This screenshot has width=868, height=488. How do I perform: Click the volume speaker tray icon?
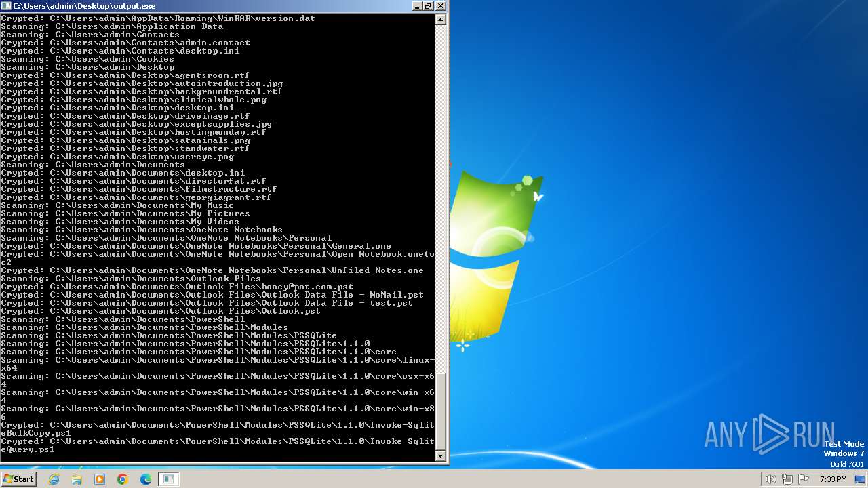click(770, 479)
